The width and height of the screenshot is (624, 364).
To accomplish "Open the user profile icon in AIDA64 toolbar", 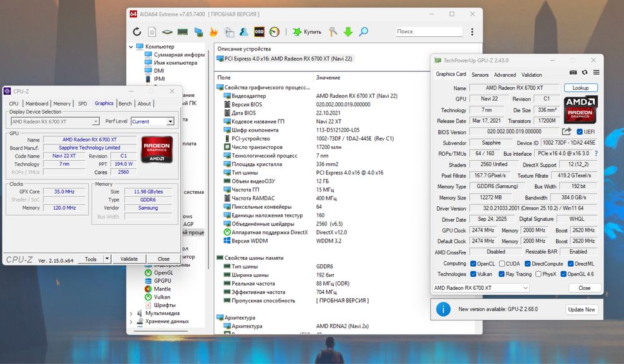I will (244, 32).
